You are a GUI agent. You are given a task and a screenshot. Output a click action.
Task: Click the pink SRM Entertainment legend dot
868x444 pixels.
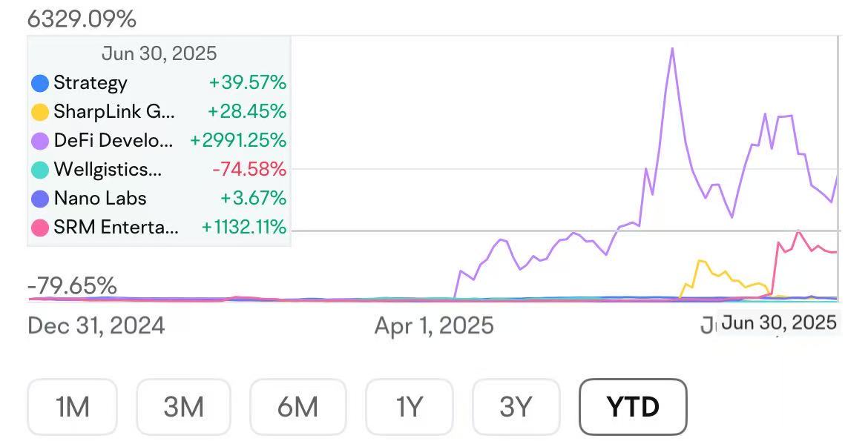click(40, 228)
